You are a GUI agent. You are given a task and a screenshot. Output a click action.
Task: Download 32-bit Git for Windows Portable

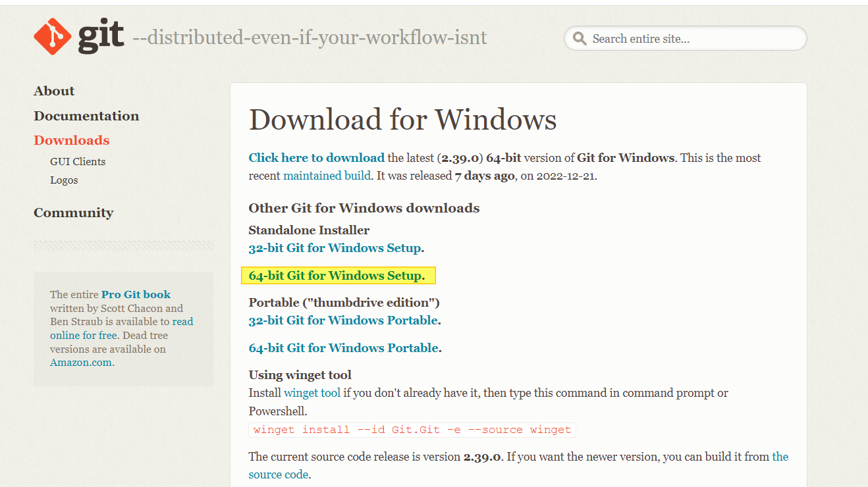(x=343, y=320)
